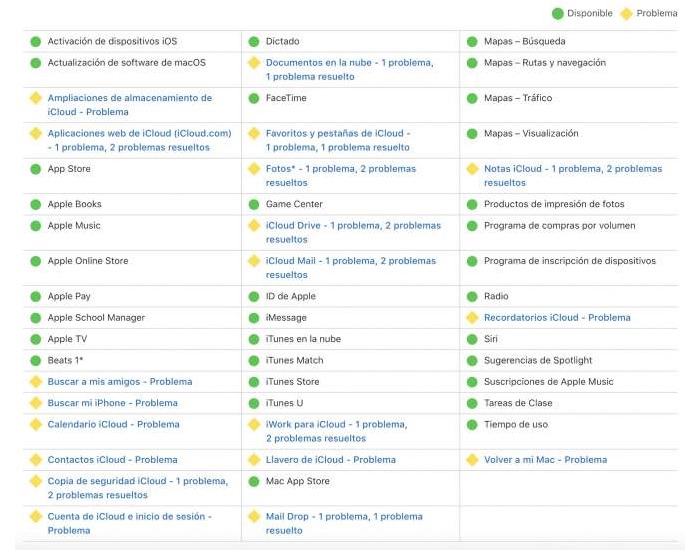Click the Game Center entry
This screenshot has height=550, width=700.
tap(294, 204)
